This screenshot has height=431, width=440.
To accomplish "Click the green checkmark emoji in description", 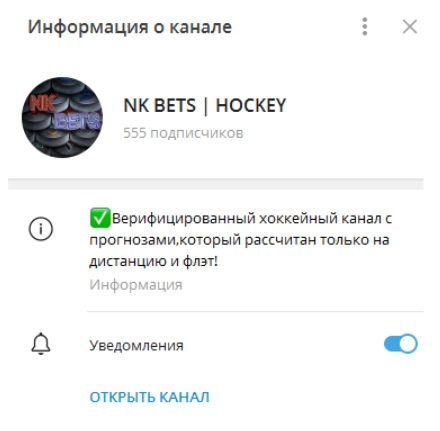I will 100,218.
